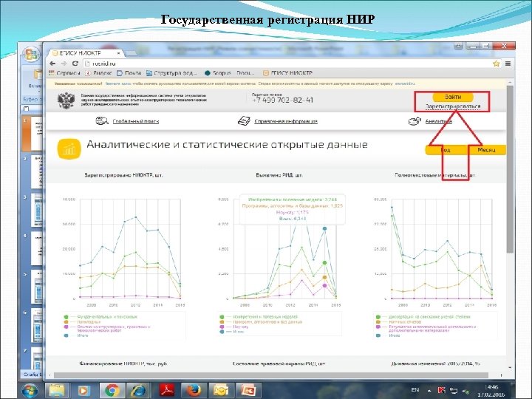Viewport: 532px width, 399px height.
Task: Select the ЕГИСУ НИОКТР browser tab
Action: tap(85, 53)
